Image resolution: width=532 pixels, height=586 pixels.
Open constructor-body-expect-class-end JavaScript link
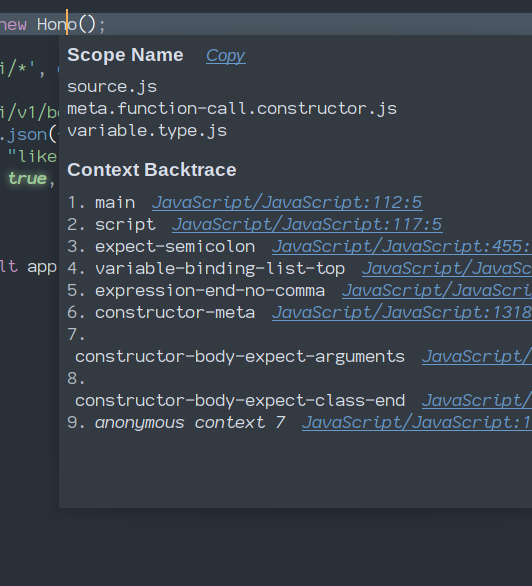coord(477,401)
